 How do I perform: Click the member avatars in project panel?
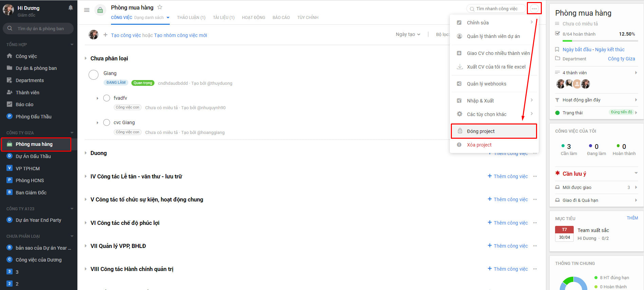573,84
